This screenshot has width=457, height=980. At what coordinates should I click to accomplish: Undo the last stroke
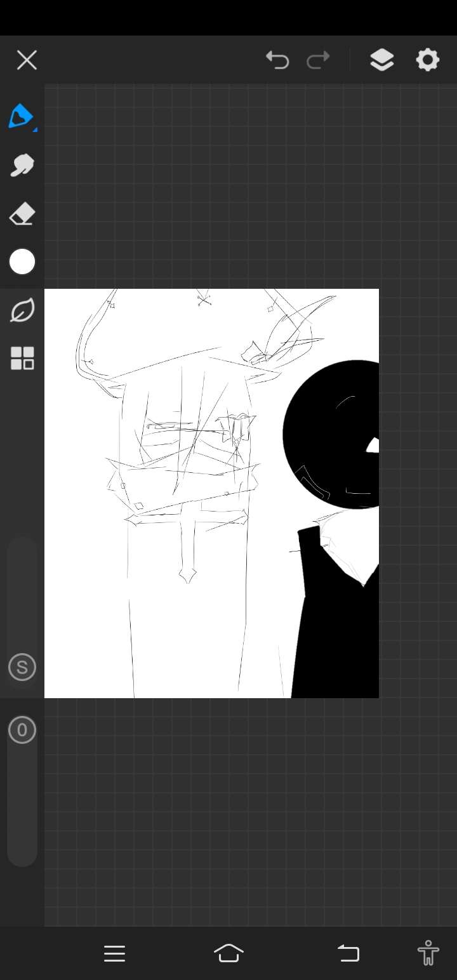(277, 60)
